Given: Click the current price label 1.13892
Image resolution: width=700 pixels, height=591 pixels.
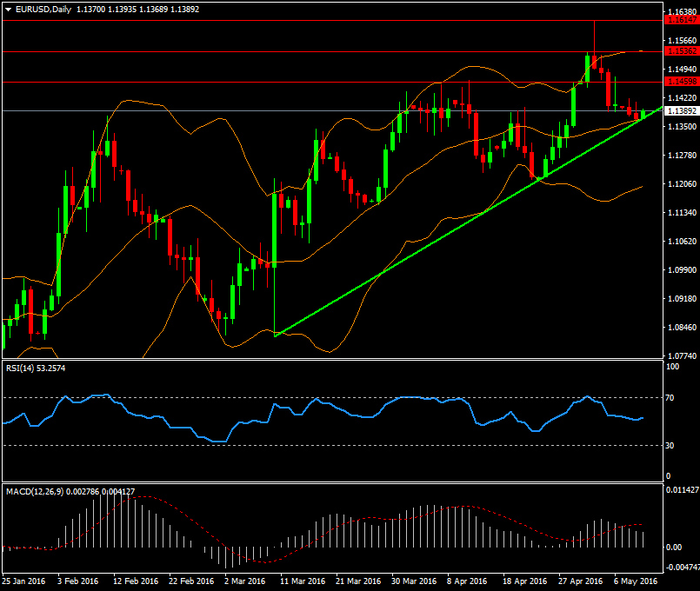Looking at the screenshot, I should (x=679, y=111).
